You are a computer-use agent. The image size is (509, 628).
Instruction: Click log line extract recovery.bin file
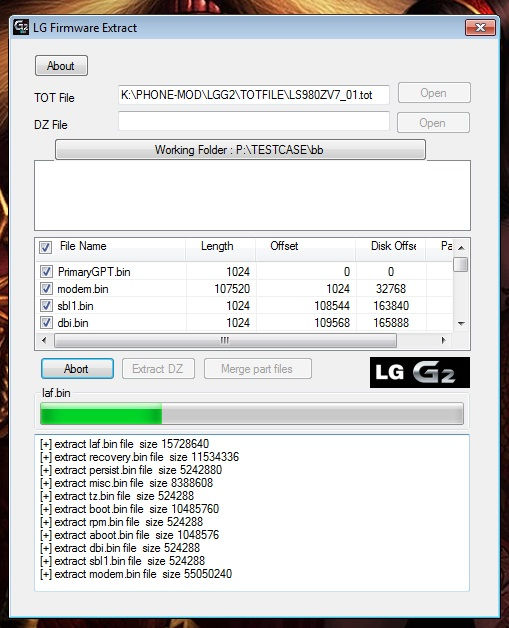tap(139, 457)
